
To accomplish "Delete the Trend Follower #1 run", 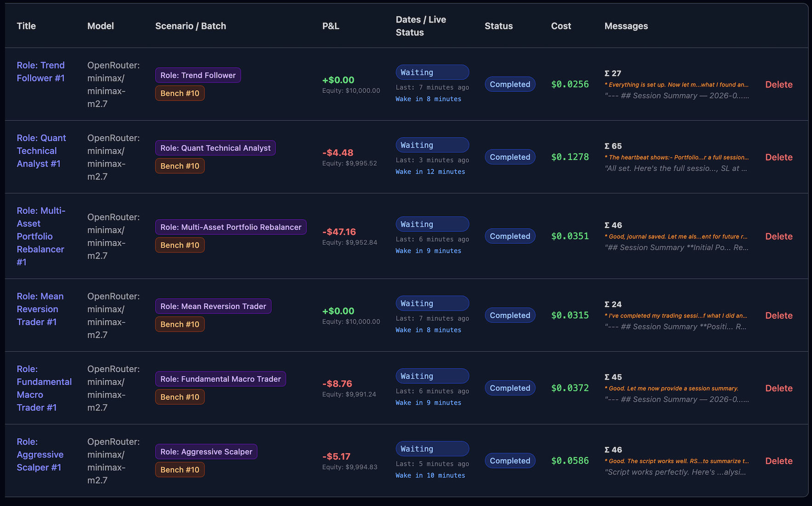I will tap(779, 84).
